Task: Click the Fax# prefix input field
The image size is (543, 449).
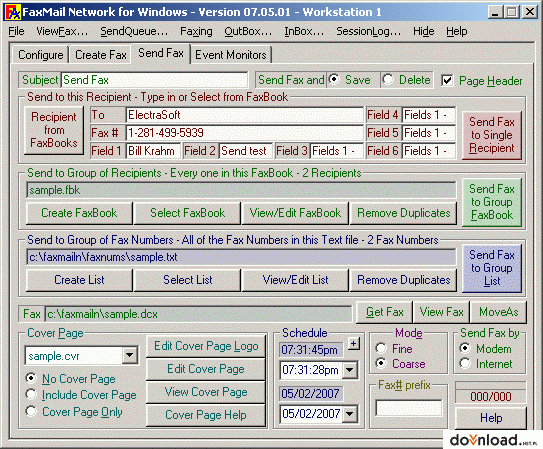Action: [409, 408]
